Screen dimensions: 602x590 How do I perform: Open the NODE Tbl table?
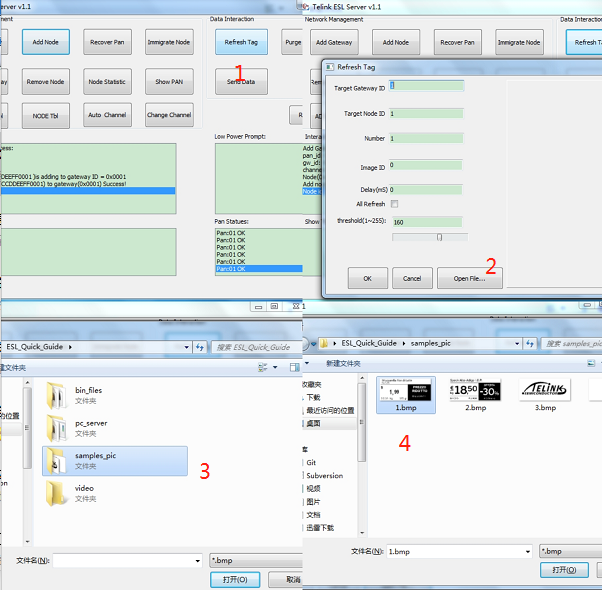coord(46,116)
